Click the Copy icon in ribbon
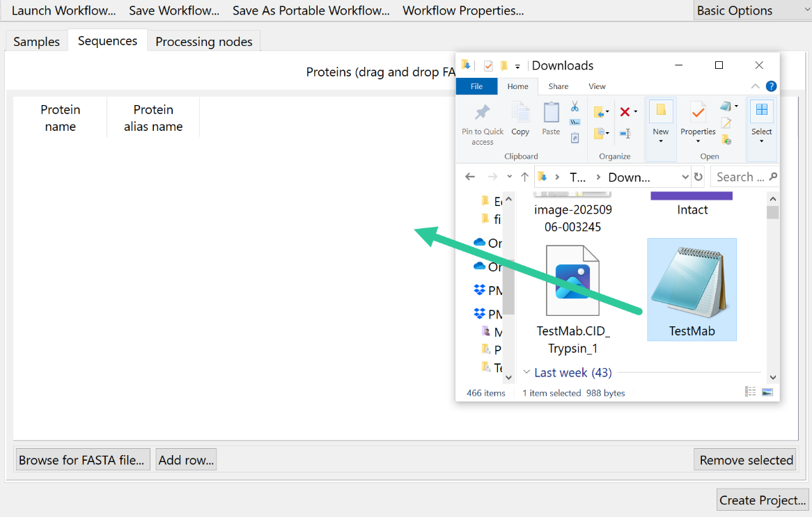This screenshot has height=517, width=812. click(520, 112)
